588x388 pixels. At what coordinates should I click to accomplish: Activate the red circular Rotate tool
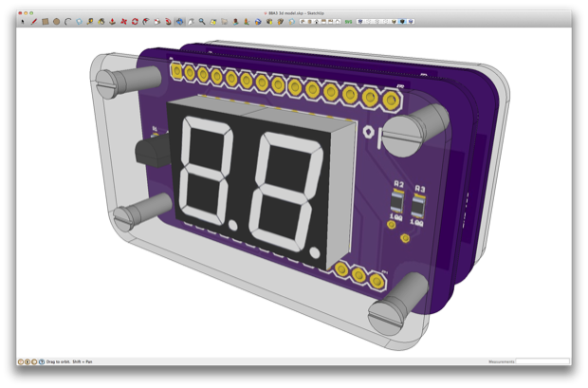(x=135, y=22)
